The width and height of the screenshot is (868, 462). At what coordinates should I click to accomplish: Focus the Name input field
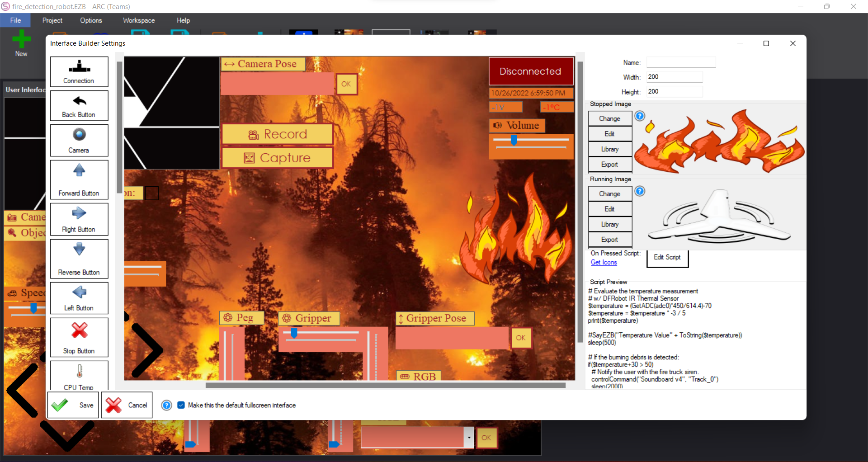[x=681, y=62]
